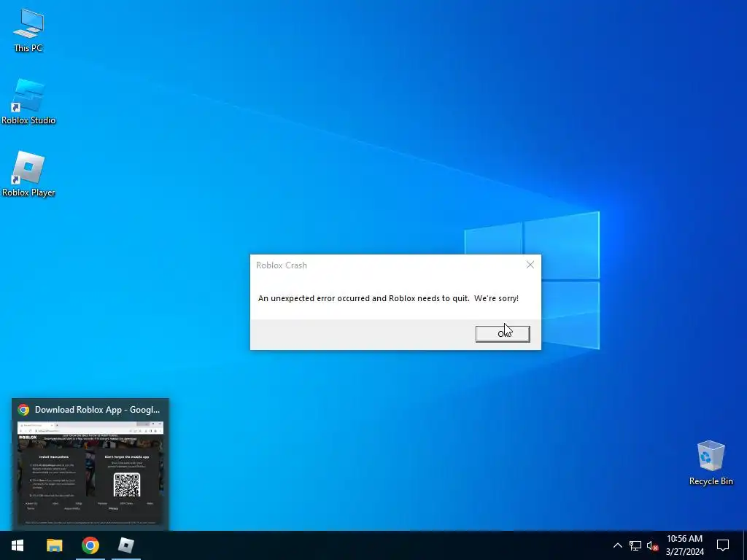The width and height of the screenshot is (747, 560).
Task: Select the Recycle Bin desktop icon
Action: 711,462
